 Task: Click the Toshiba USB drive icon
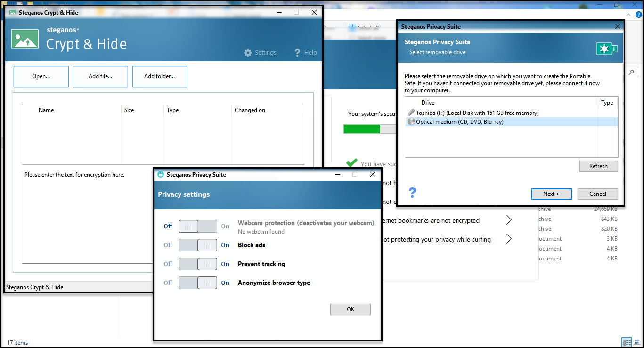point(411,113)
